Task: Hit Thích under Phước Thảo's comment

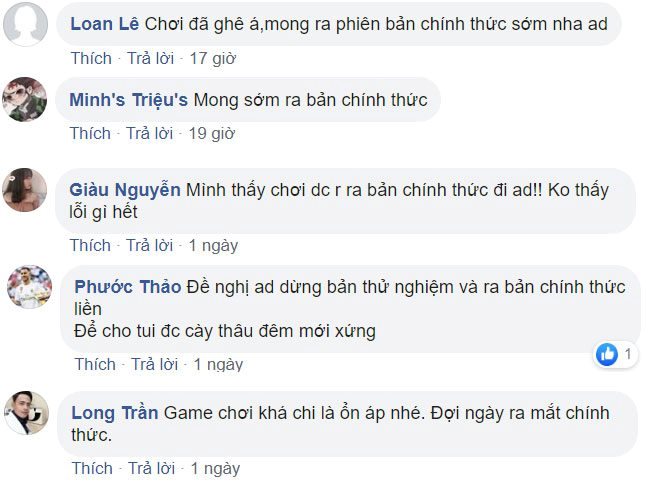Action: [x=95, y=364]
